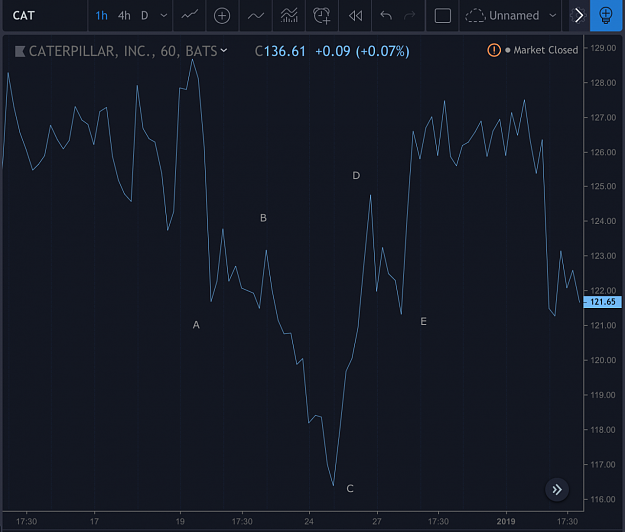Click the 129.00 price axis label

tap(603, 48)
